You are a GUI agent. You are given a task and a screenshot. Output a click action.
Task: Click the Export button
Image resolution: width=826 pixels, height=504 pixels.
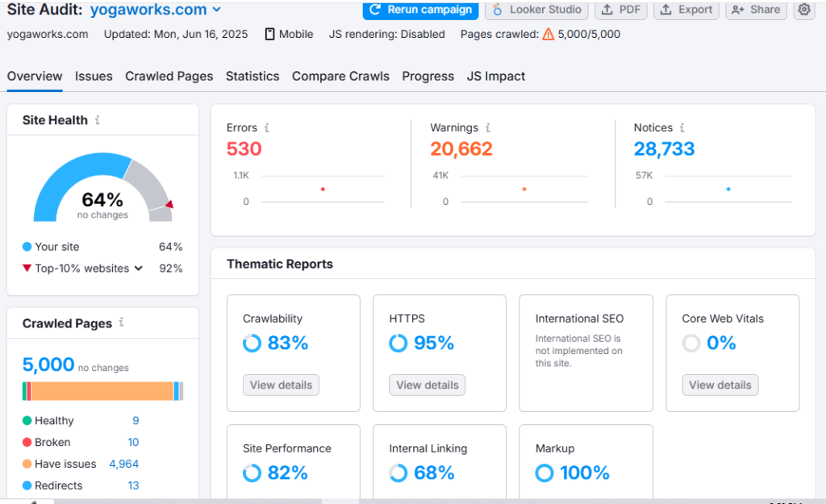point(686,10)
